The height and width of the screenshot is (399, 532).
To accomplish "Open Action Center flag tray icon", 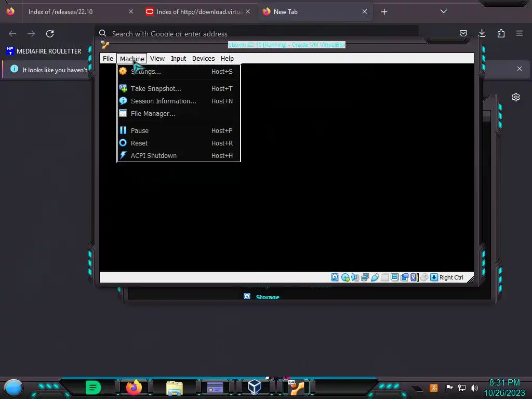I will 449,388.
